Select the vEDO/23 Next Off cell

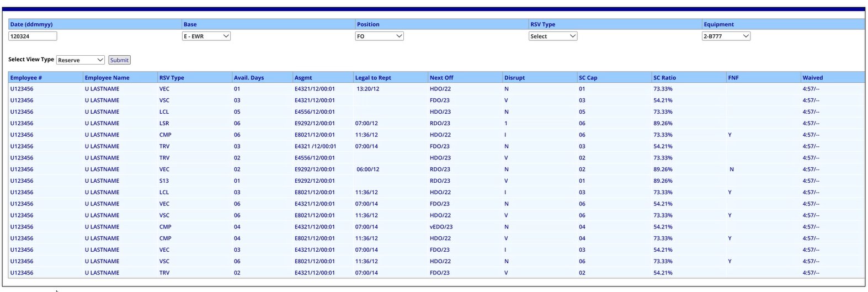pyautogui.click(x=441, y=227)
